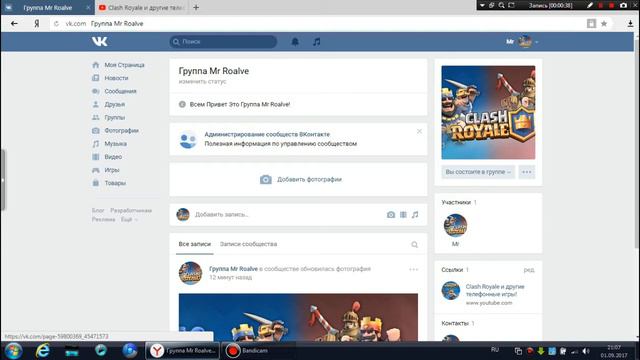The image size is (640, 360).
Task: Select Группа Mr Roalve browser tab
Action: [47, 7]
